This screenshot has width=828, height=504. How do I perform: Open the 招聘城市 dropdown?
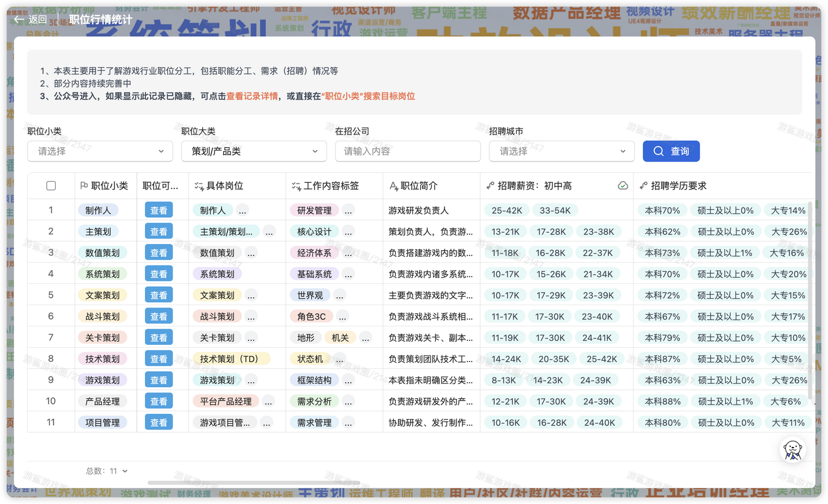[x=562, y=151]
